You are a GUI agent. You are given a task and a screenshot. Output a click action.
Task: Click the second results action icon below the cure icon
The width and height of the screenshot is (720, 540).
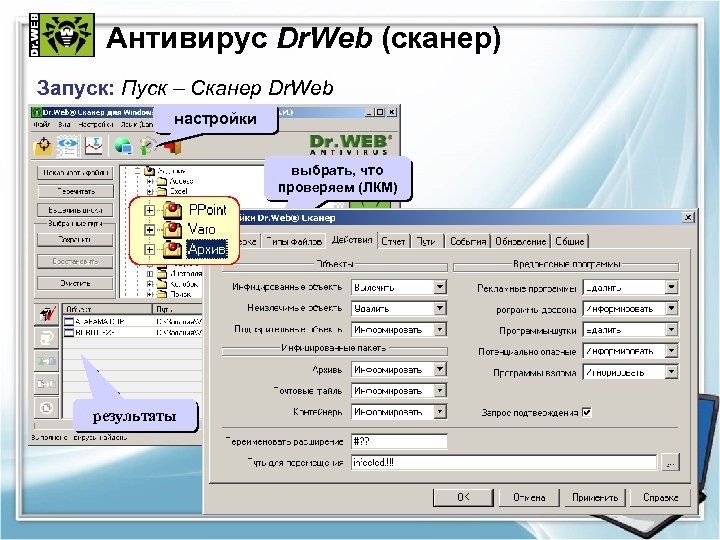pyautogui.click(x=46, y=338)
